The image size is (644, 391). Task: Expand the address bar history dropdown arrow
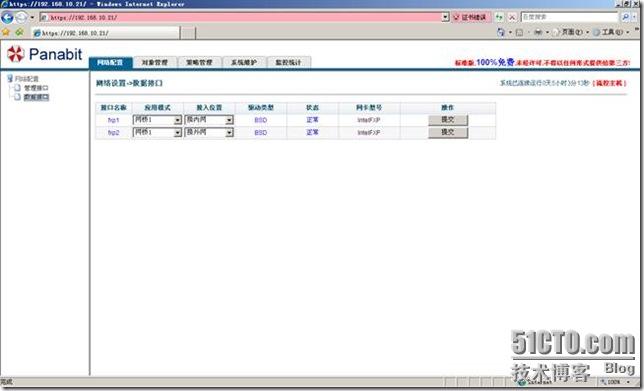pos(446,17)
